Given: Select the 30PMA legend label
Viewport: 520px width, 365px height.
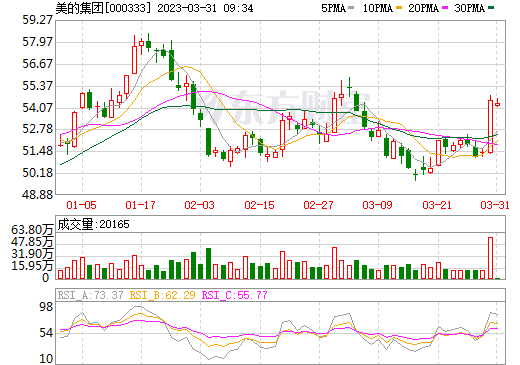Looking at the screenshot, I should [x=469, y=8].
